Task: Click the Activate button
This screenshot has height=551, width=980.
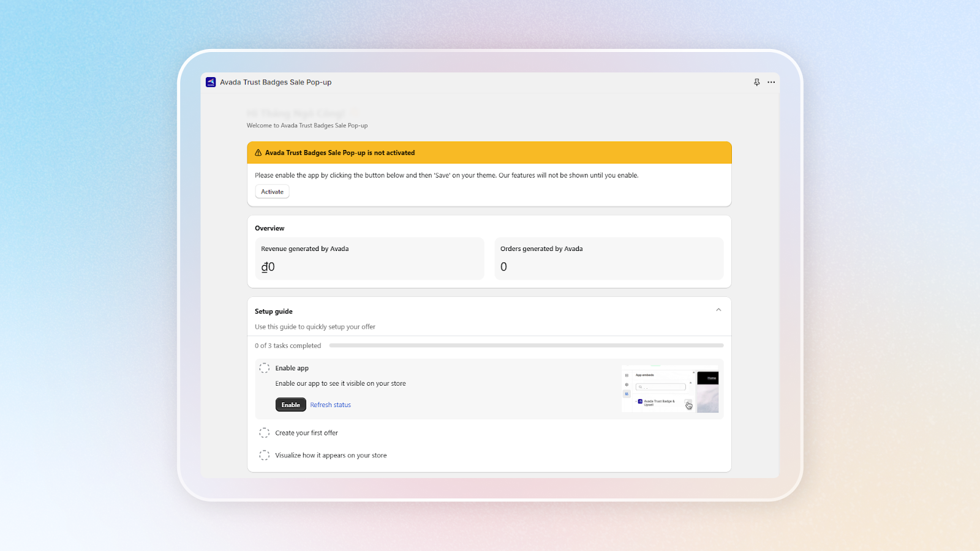Action: coord(272,192)
